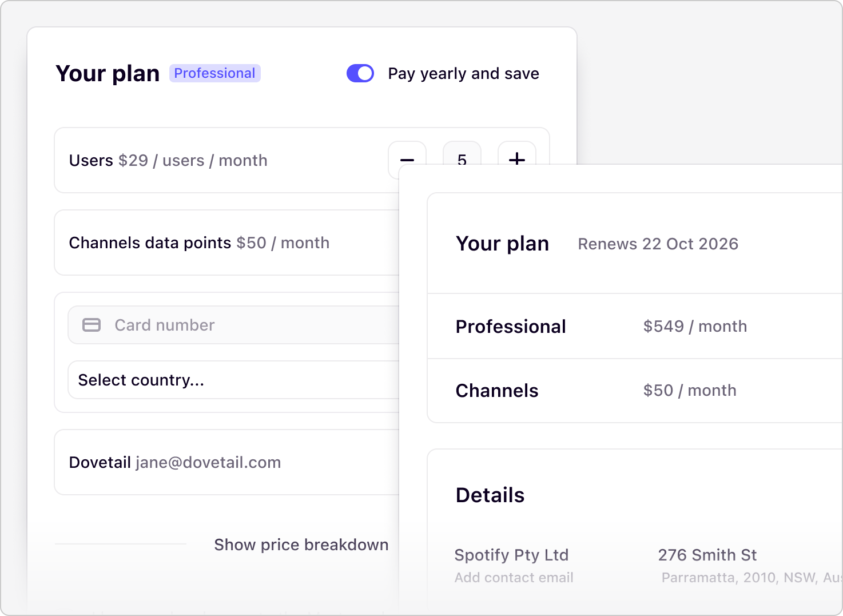This screenshot has height=616, width=843.
Task: Click the Professional plan badge
Action: 215,73
